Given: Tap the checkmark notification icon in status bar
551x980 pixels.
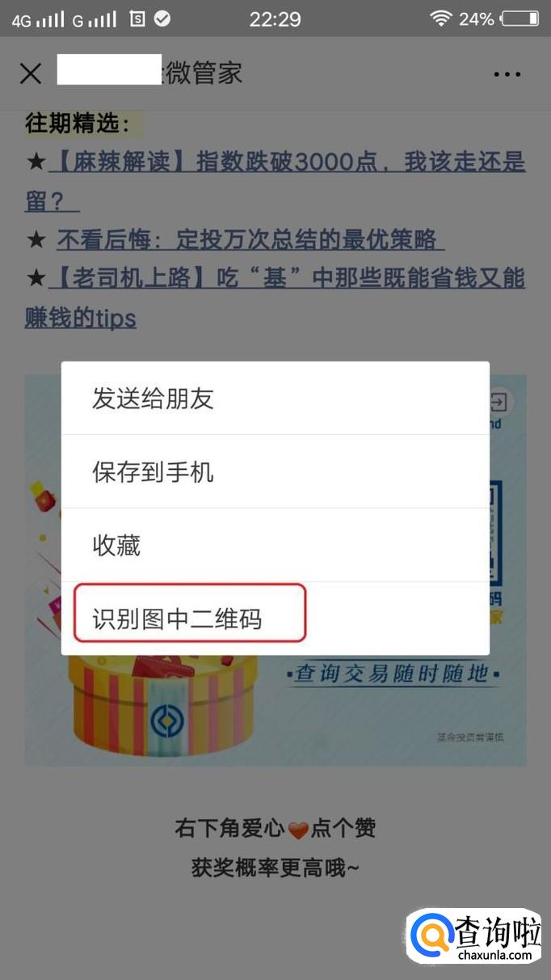Looking at the screenshot, I should point(162,18).
